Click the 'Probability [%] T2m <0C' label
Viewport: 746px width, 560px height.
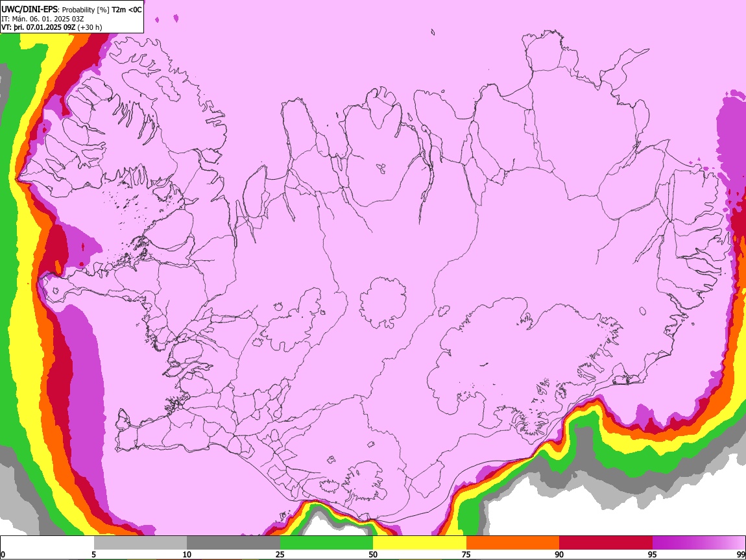click(x=102, y=10)
